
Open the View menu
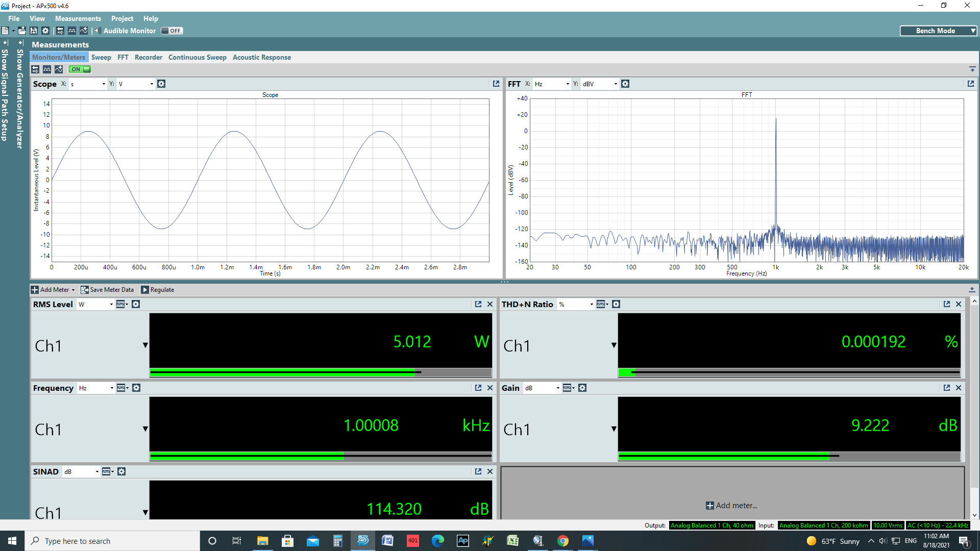tap(37, 18)
